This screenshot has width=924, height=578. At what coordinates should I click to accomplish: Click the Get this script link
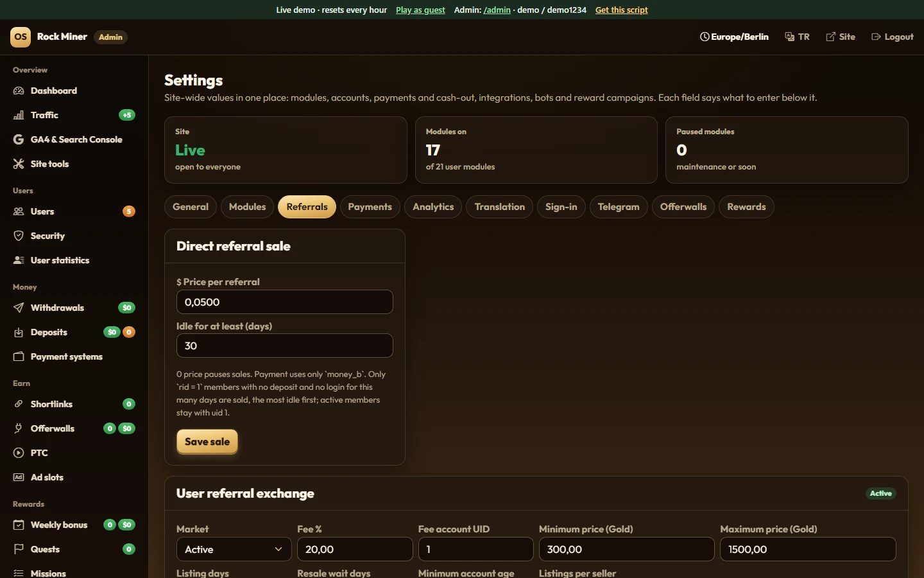pyautogui.click(x=622, y=10)
